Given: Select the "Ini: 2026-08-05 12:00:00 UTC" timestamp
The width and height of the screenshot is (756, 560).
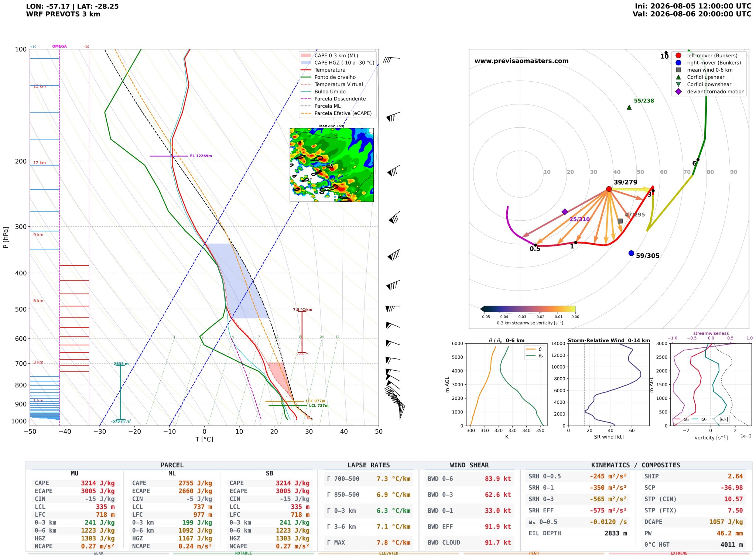Looking at the screenshot, I should [693, 6].
